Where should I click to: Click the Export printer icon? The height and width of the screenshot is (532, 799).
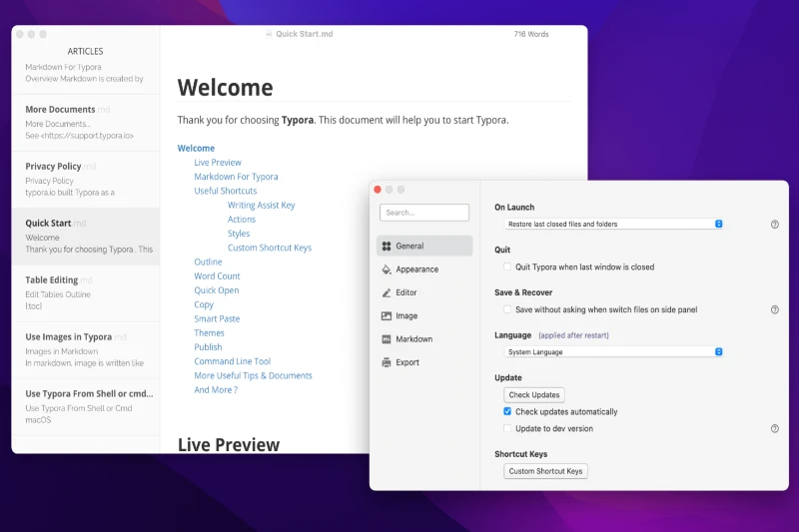click(387, 362)
